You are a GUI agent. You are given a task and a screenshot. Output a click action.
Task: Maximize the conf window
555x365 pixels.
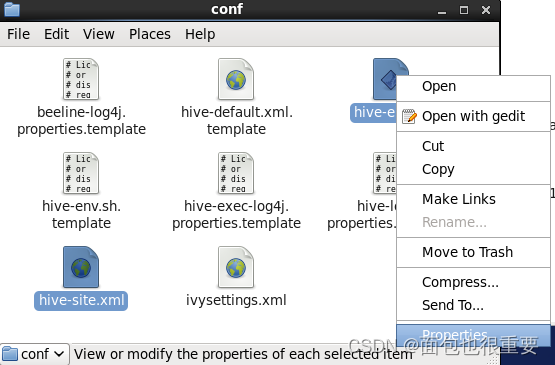[464, 10]
